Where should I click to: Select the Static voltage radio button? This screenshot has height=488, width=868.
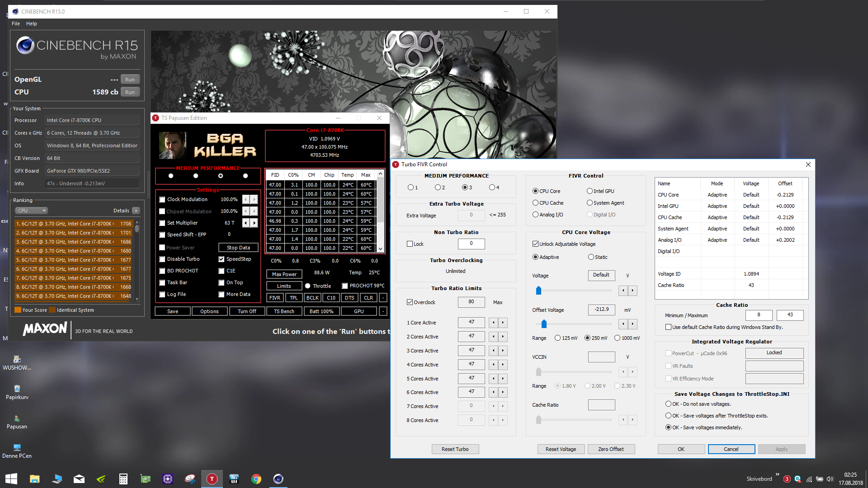(591, 257)
